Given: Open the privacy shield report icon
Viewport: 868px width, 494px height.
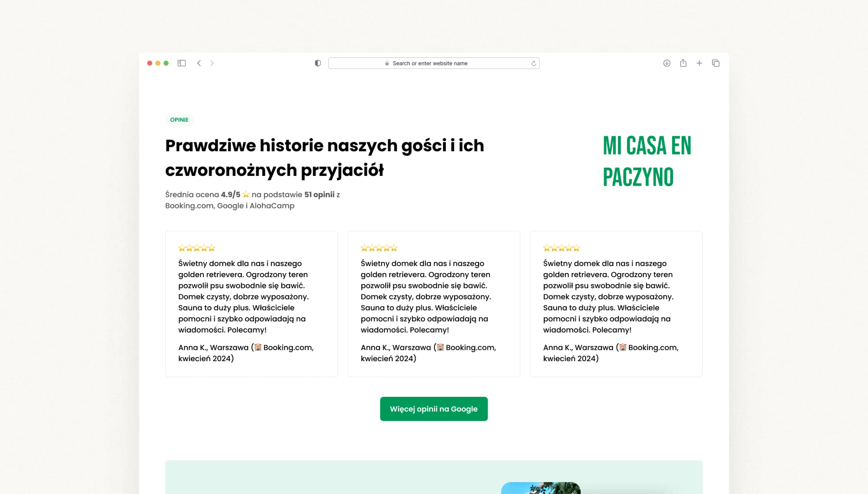Looking at the screenshot, I should [x=318, y=63].
